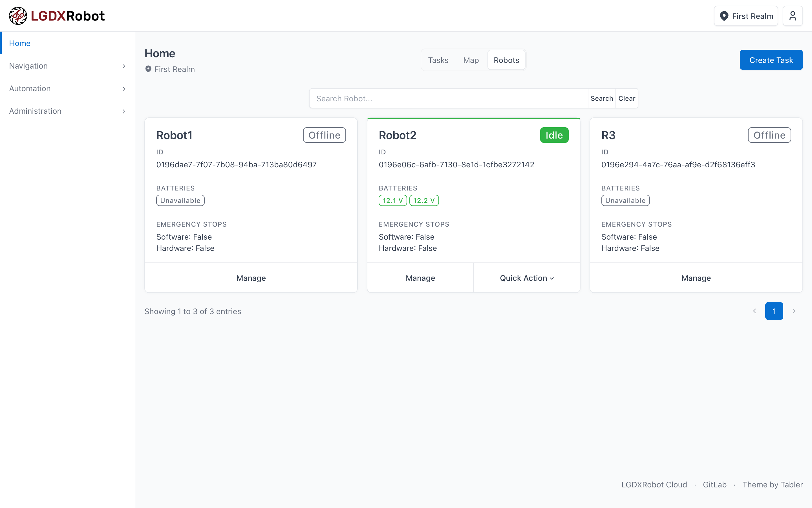Click Robot1 Offline status badge
The width and height of the screenshot is (812, 508).
(x=324, y=135)
